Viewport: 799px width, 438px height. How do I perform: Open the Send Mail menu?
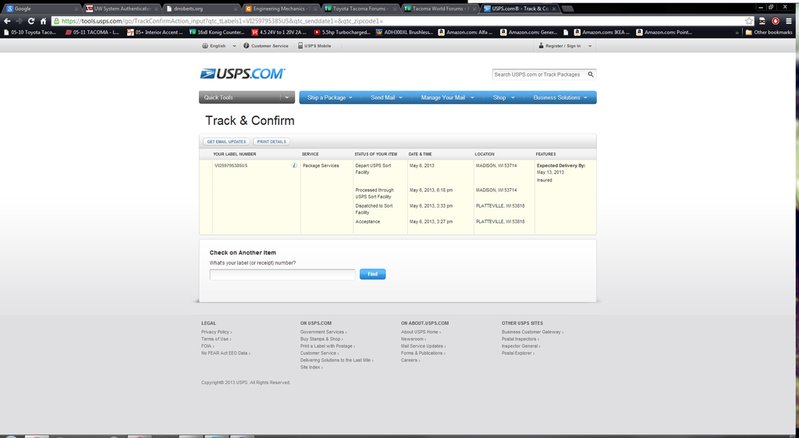(x=386, y=97)
